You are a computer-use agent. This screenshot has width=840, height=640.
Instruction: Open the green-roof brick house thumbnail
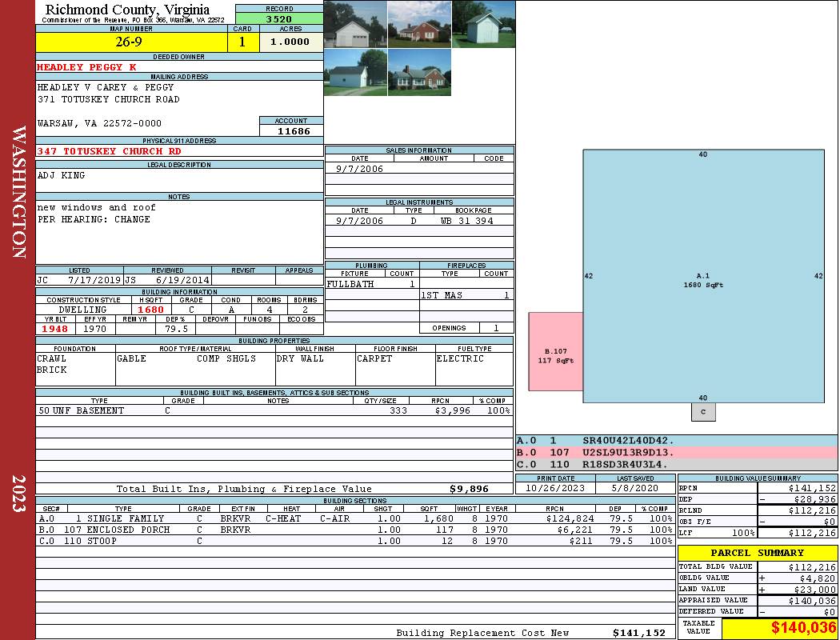click(x=419, y=72)
